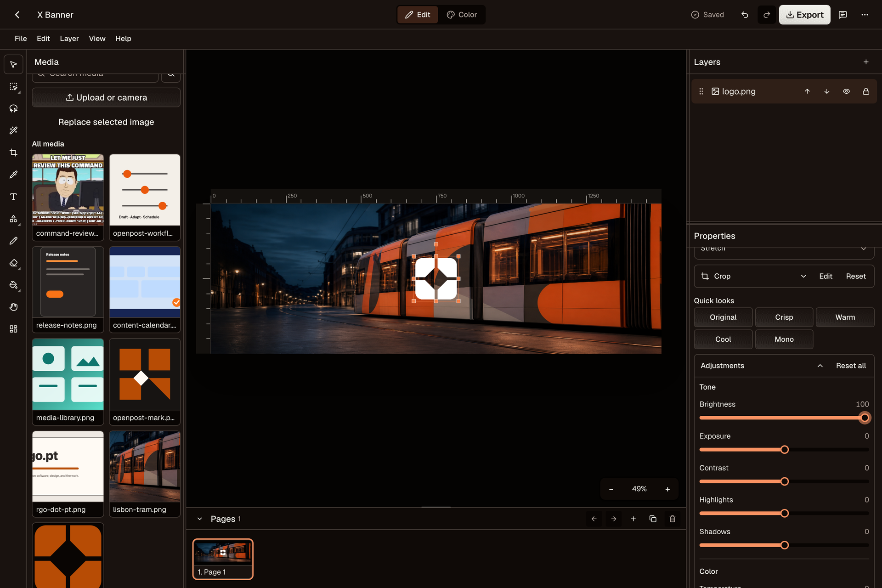The height and width of the screenshot is (588, 882).
Task: Apply the Original quick look
Action: click(723, 317)
